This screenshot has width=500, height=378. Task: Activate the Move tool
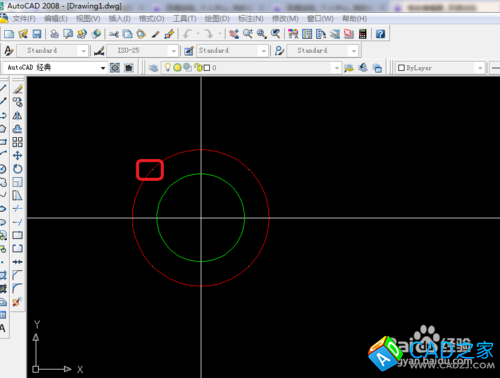pos(18,155)
